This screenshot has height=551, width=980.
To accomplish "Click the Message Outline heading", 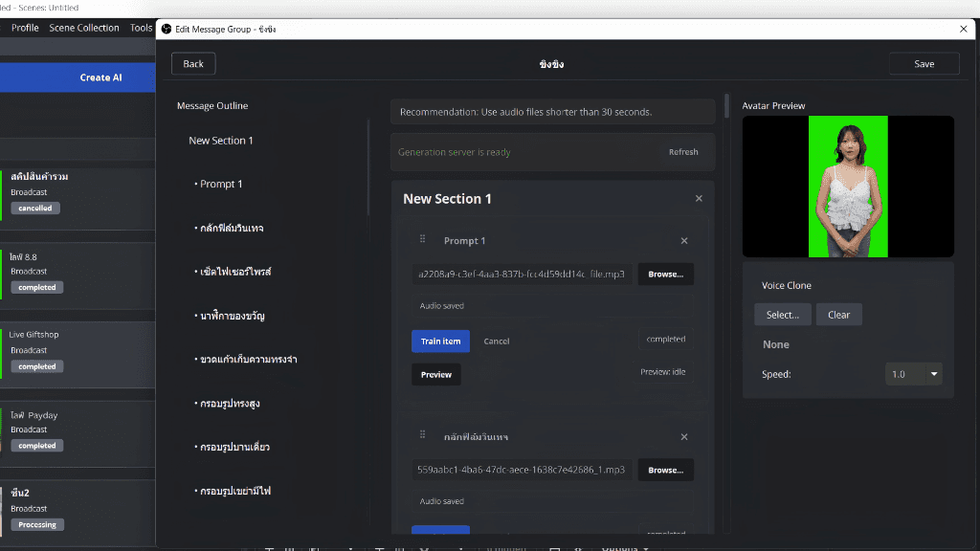I will pyautogui.click(x=212, y=105).
